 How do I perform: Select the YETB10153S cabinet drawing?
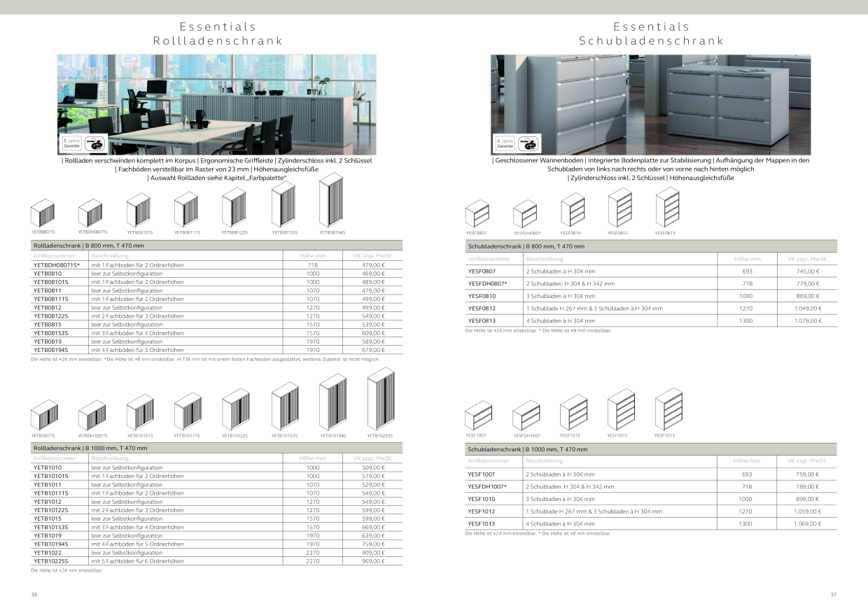(285, 406)
